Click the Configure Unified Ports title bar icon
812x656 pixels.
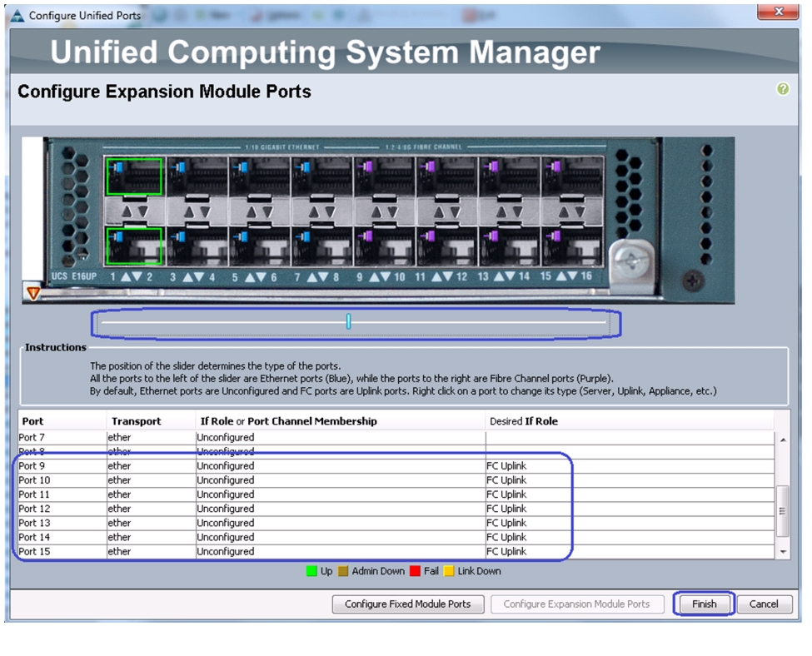point(17,16)
